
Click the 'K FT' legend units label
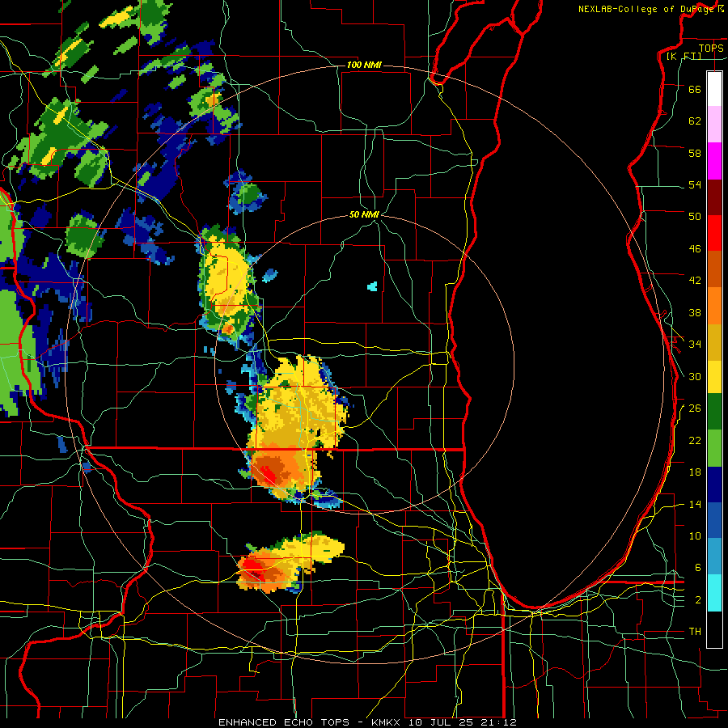point(684,56)
